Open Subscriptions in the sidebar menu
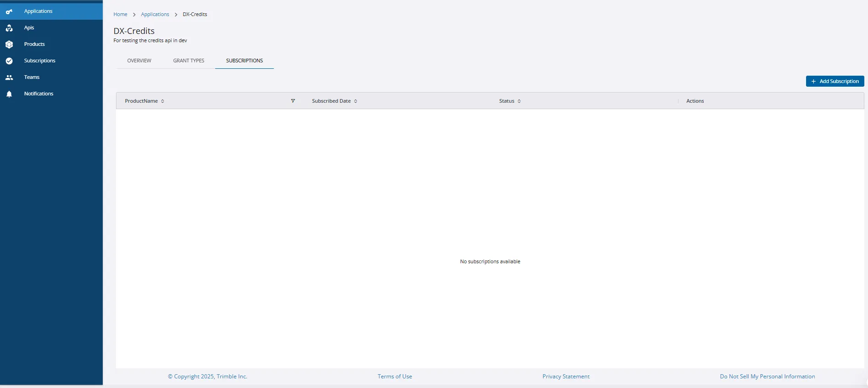Screen dimensions: 868x388 (51, 61)
